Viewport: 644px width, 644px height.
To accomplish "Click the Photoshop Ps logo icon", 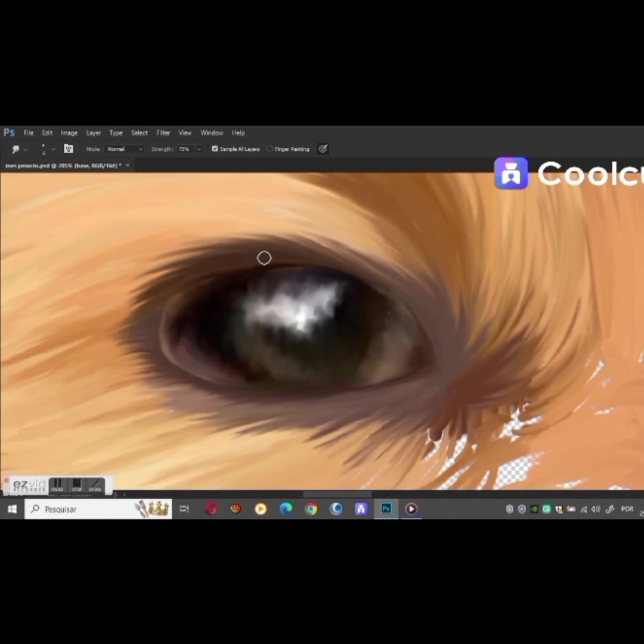I will [x=9, y=132].
